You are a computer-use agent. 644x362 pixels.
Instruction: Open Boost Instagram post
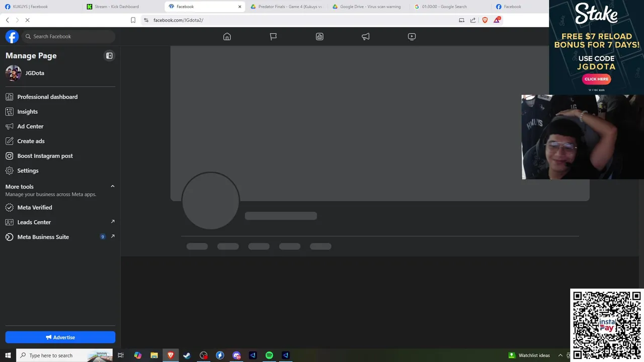coord(60,156)
